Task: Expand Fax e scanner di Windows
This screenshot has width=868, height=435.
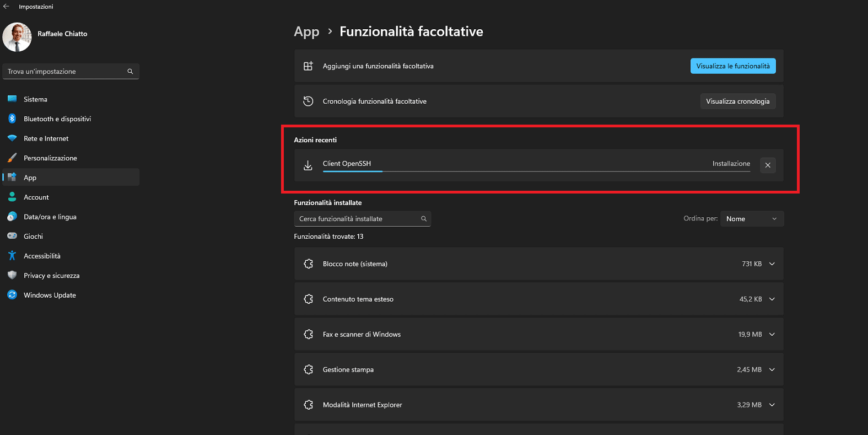Action: (772, 335)
